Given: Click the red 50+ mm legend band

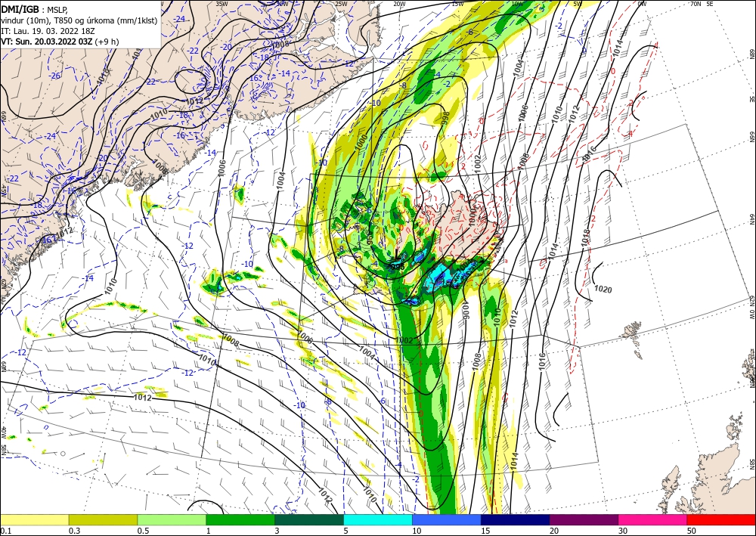Looking at the screenshot, I should click(x=721, y=519).
